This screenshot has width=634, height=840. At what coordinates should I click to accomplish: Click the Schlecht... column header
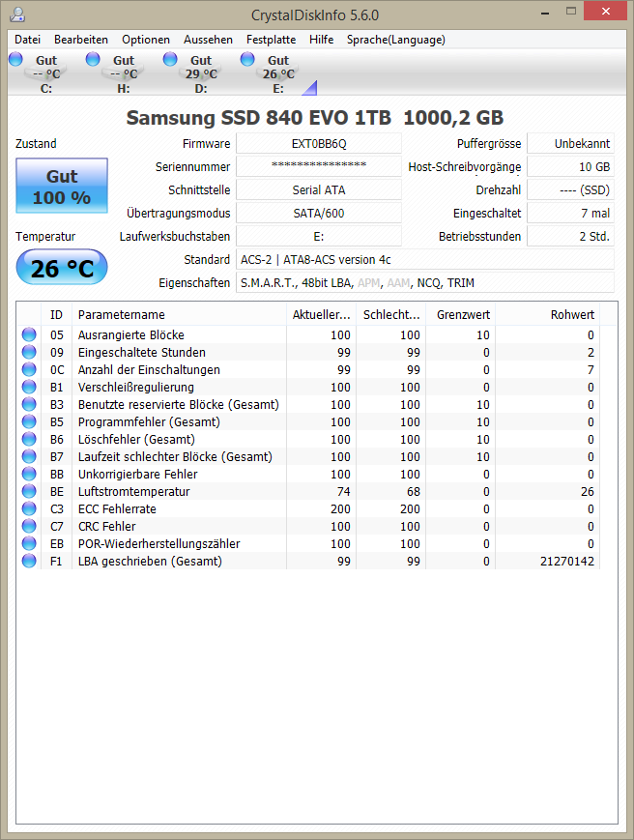point(391,314)
